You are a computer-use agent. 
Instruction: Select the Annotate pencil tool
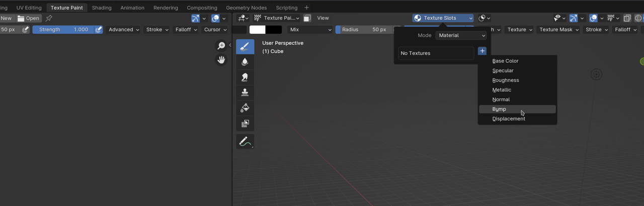click(x=245, y=142)
